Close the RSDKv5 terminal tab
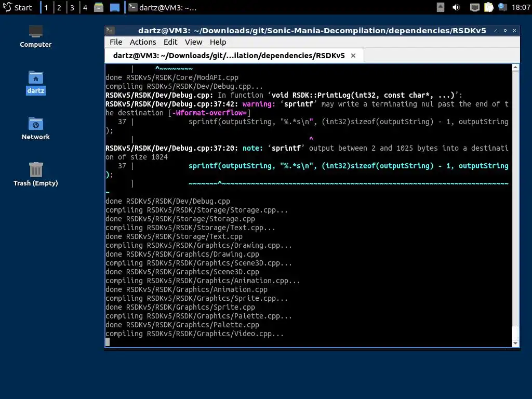This screenshot has height=399, width=532. coord(353,56)
